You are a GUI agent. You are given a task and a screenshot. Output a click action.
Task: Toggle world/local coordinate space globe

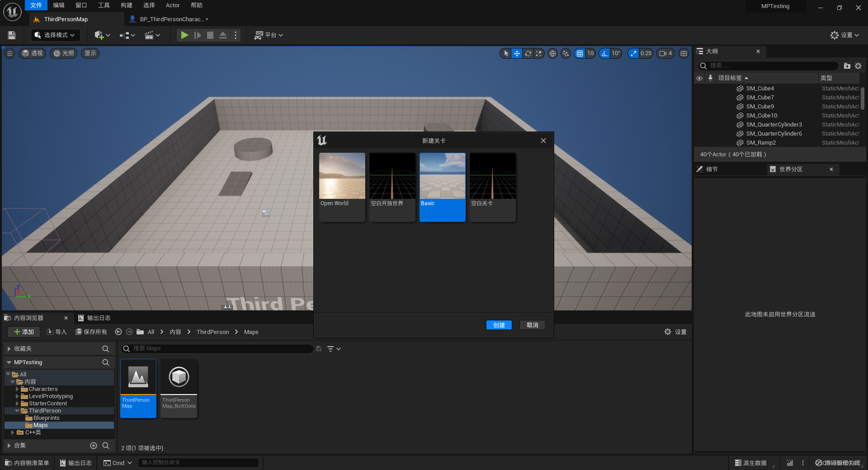(x=552, y=53)
